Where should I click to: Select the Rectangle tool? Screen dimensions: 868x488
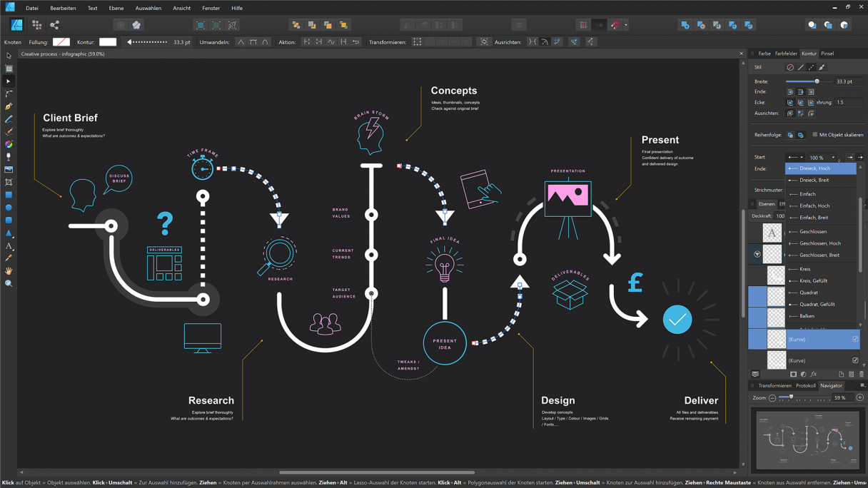point(9,195)
